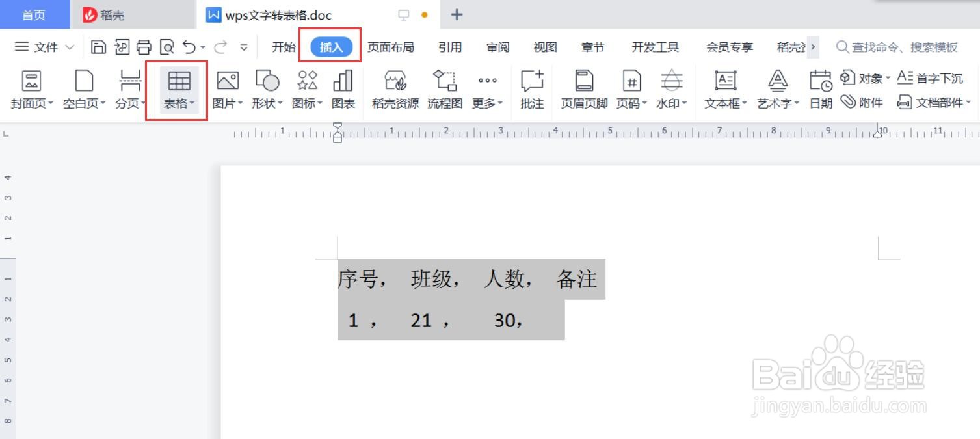980x439 pixels.
Task: Open Docer resources (稻壳资源)
Action: (x=395, y=89)
